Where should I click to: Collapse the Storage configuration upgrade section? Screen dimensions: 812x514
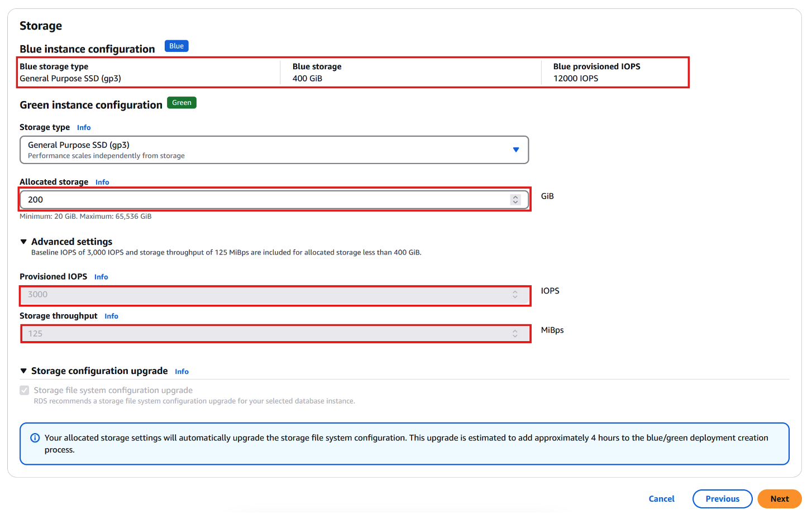pos(23,371)
